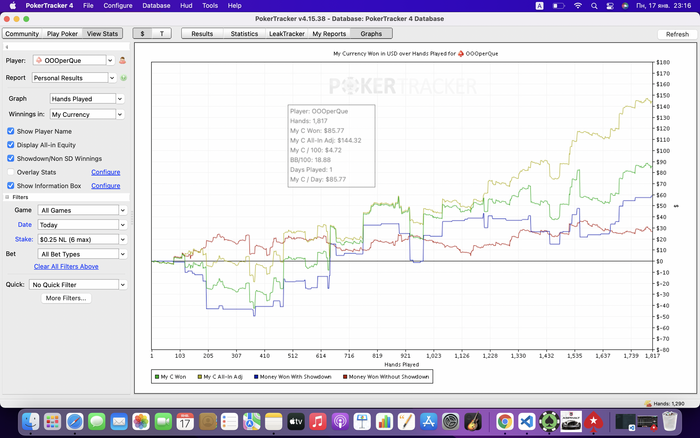Image resolution: width=700 pixels, height=438 pixels.
Task: Open Numbers from the Dock
Action: pos(384,421)
